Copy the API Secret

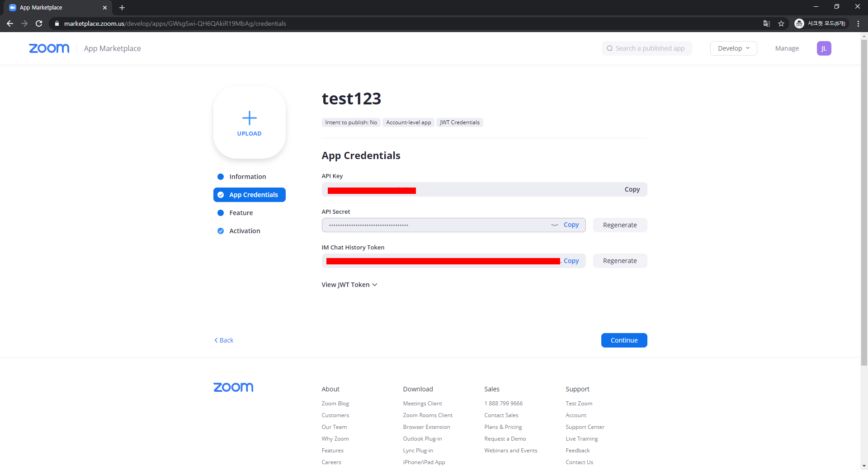click(571, 225)
